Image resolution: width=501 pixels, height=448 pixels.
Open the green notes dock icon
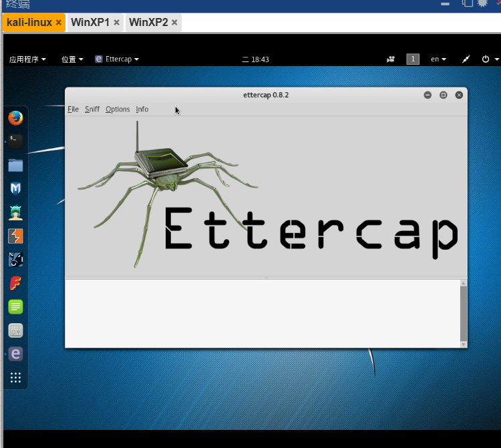tap(15, 307)
